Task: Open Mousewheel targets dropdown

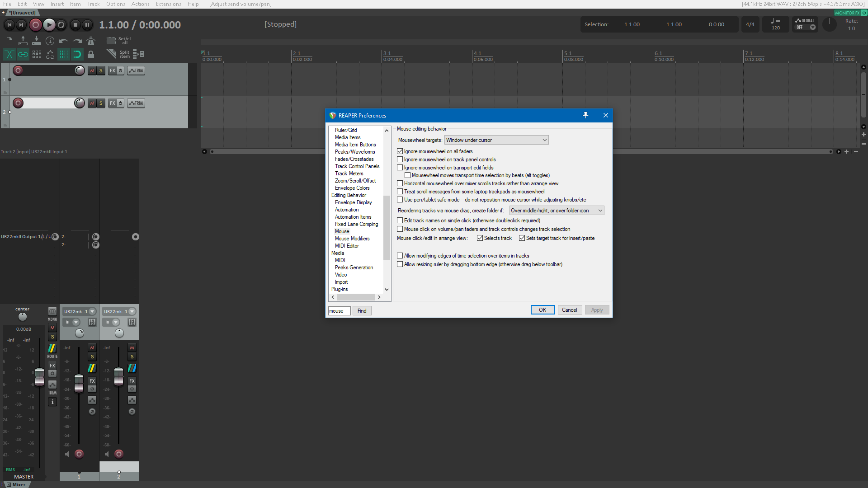Action: tap(496, 140)
